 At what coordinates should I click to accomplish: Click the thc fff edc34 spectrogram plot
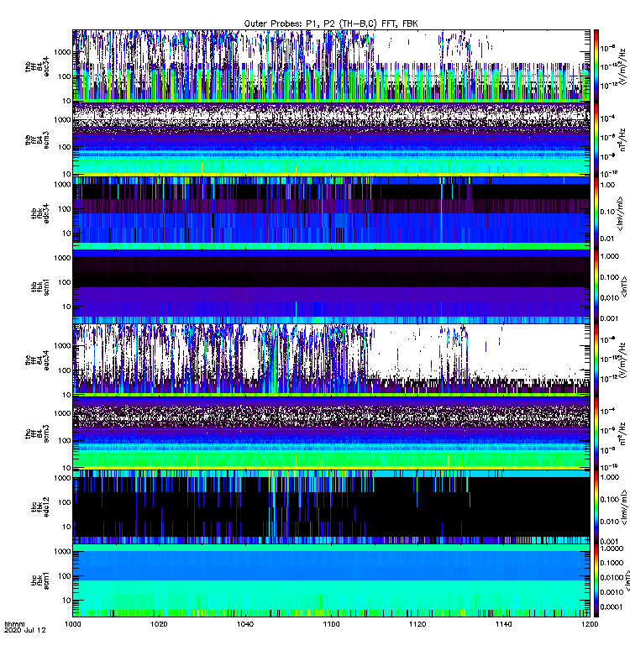pyautogui.click(x=331, y=360)
